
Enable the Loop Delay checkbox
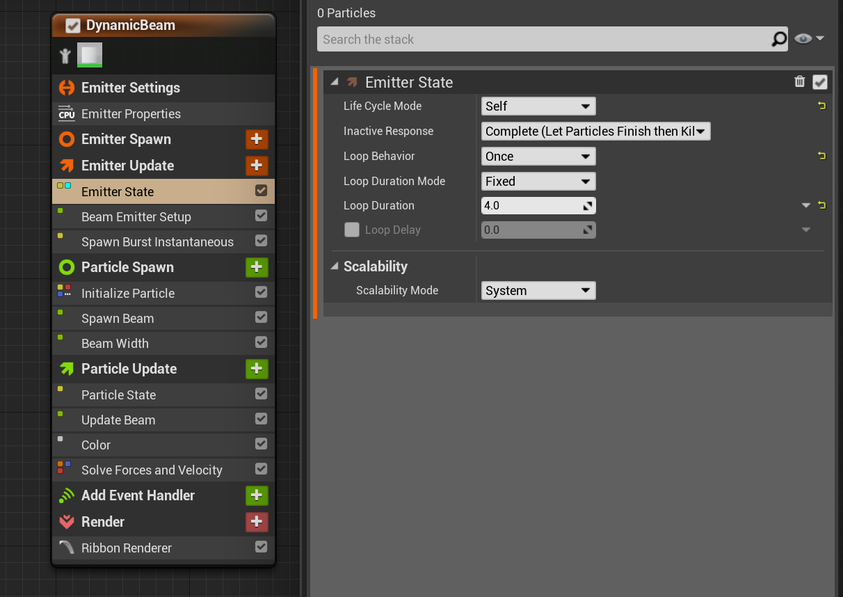(x=352, y=230)
